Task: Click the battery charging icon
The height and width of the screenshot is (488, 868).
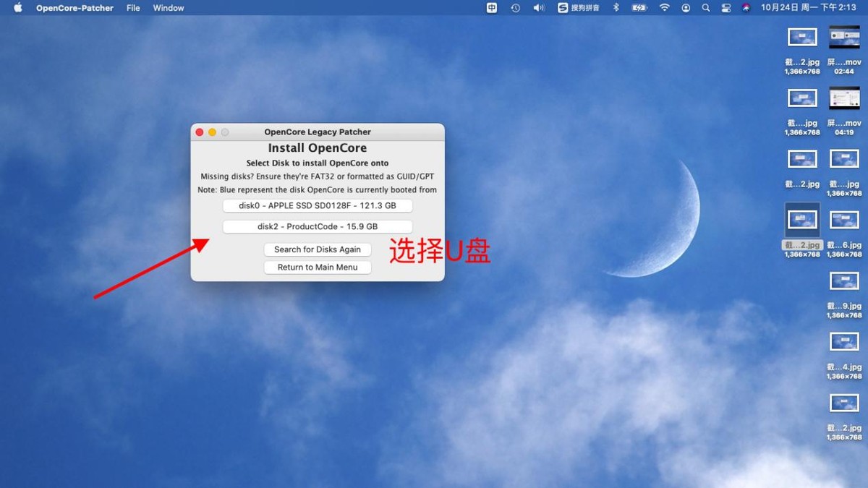Action: 639,8
